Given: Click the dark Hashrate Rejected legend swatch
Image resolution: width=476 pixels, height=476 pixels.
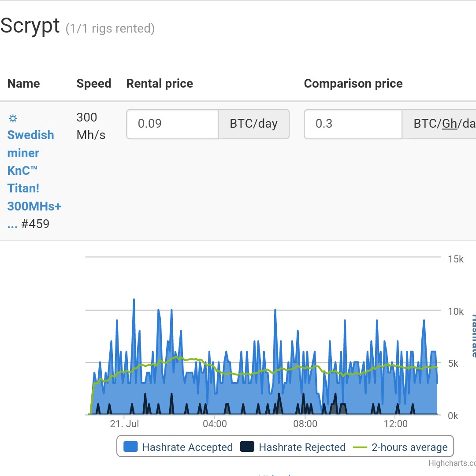Looking at the screenshot, I should [247, 446].
